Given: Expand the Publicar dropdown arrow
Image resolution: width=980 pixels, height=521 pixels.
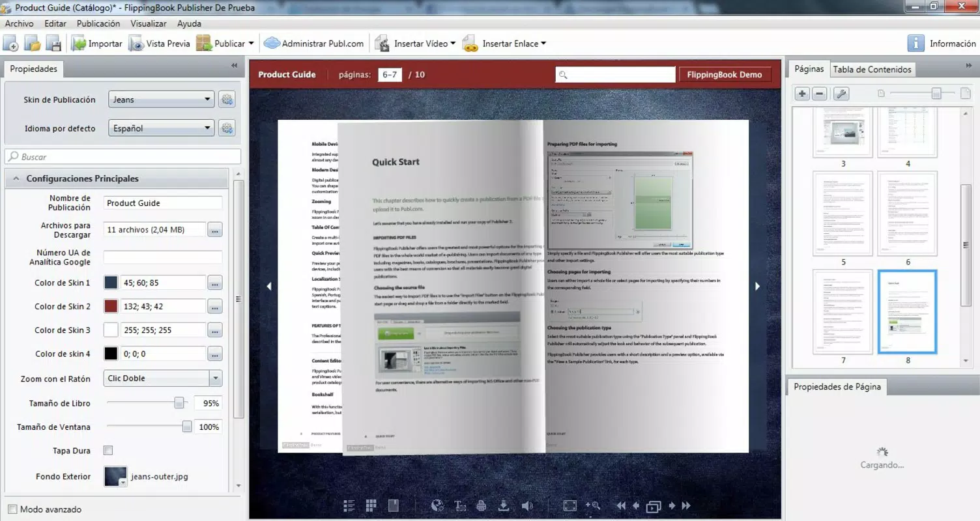Looking at the screenshot, I should click(251, 44).
